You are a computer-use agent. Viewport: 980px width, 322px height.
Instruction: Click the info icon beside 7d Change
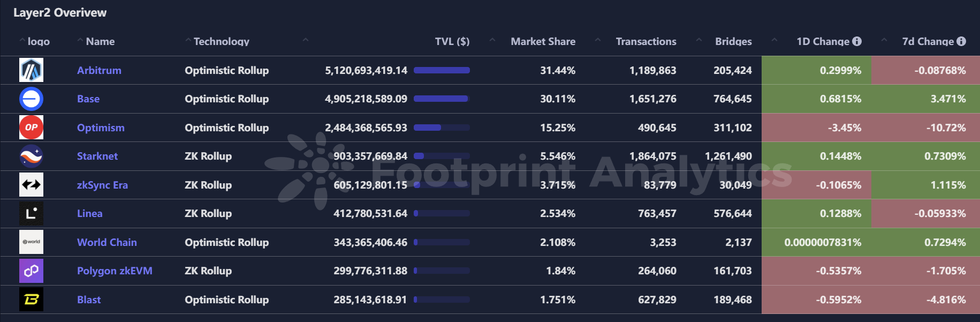coord(961,41)
